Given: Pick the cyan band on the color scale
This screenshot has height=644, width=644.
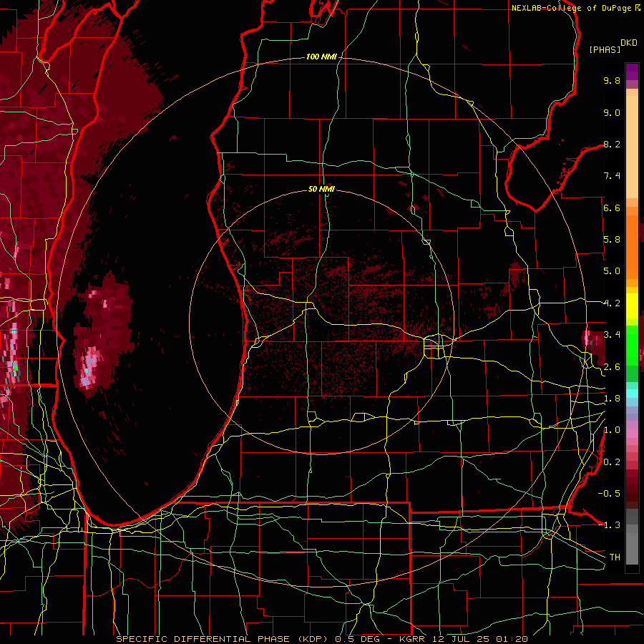Looking at the screenshot, I should point(632,394).
